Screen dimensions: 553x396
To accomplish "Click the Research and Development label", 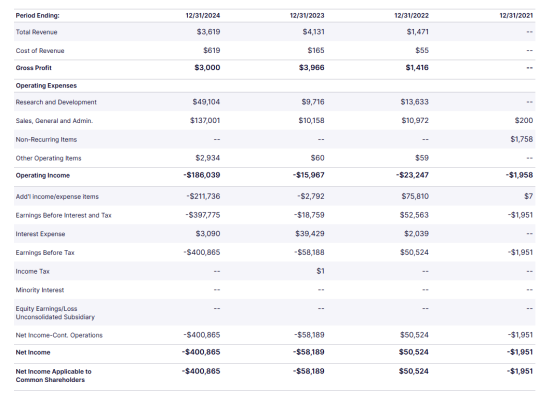I will click(x=56, y=102).
